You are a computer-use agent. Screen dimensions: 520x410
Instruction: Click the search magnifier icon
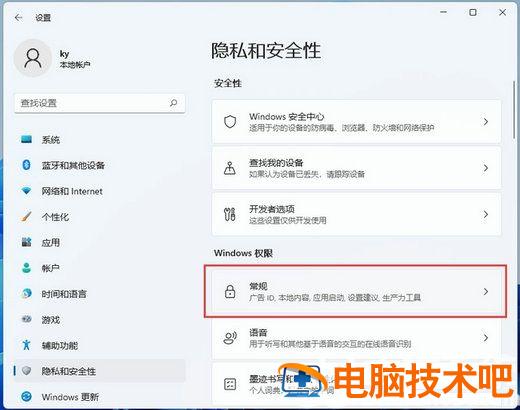click(x=173, y=103)
